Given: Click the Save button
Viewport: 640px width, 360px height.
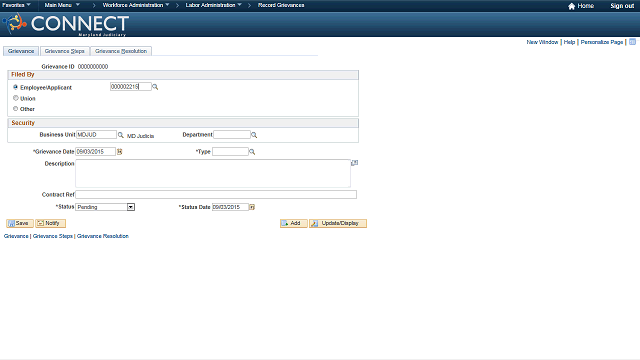Looking at the screenshot, I should coord(20,223).
